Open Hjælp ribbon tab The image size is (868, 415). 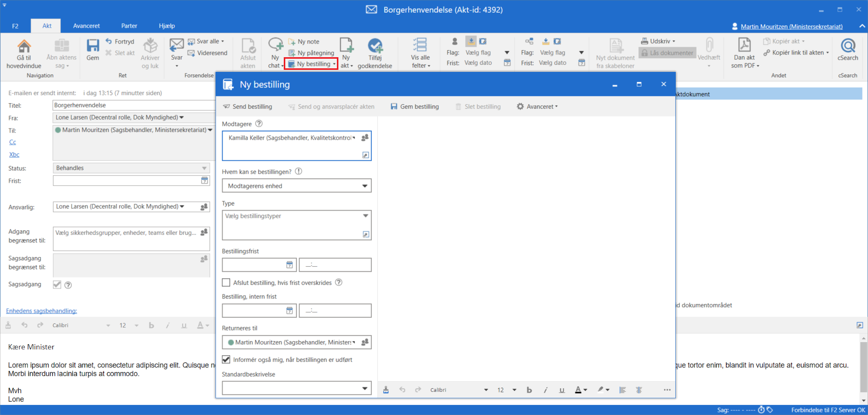pyautogui.click(x=167, y=26)
